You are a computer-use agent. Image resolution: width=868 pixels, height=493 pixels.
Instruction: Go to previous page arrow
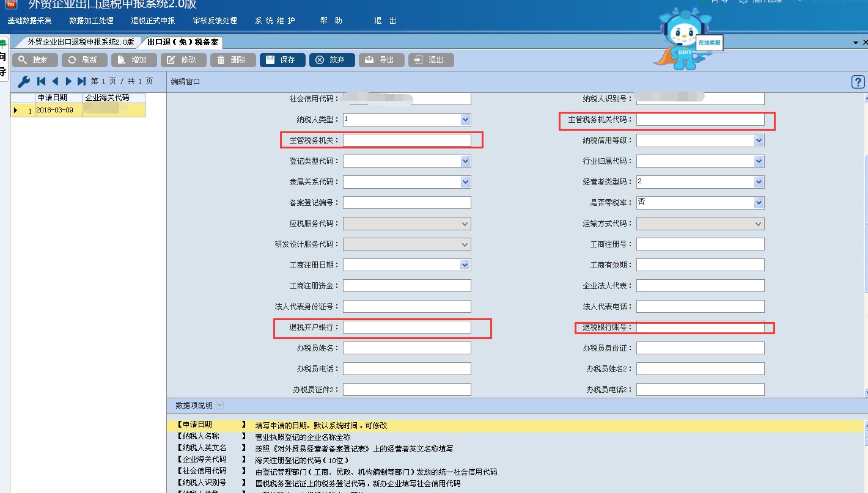pos(55,81)
